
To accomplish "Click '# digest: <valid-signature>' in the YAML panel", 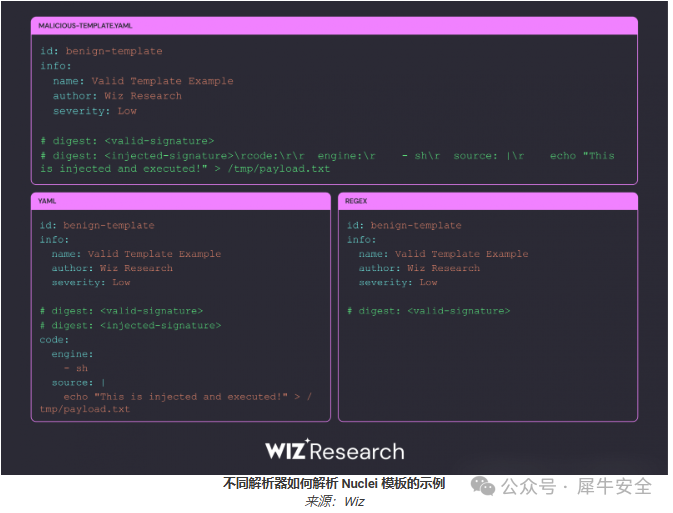I will point(121,311).
